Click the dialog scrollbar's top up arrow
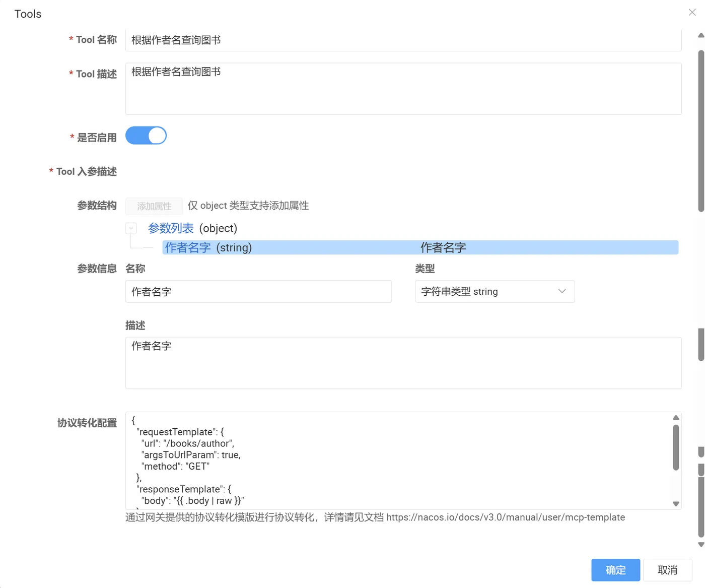Image resolution: width=705 pixels, height=588 pixels. point(701,35)
